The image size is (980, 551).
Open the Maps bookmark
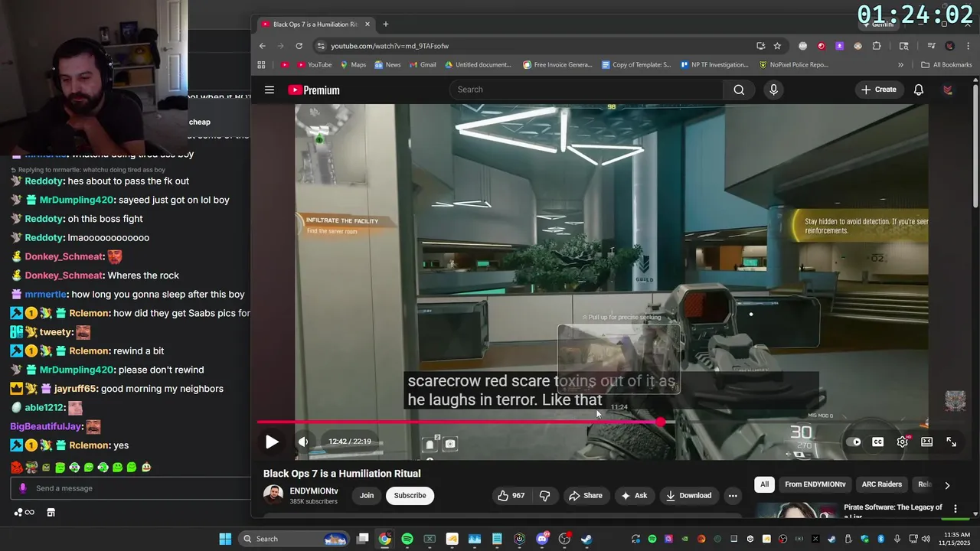pyautogui.click(x=353, y=65)
